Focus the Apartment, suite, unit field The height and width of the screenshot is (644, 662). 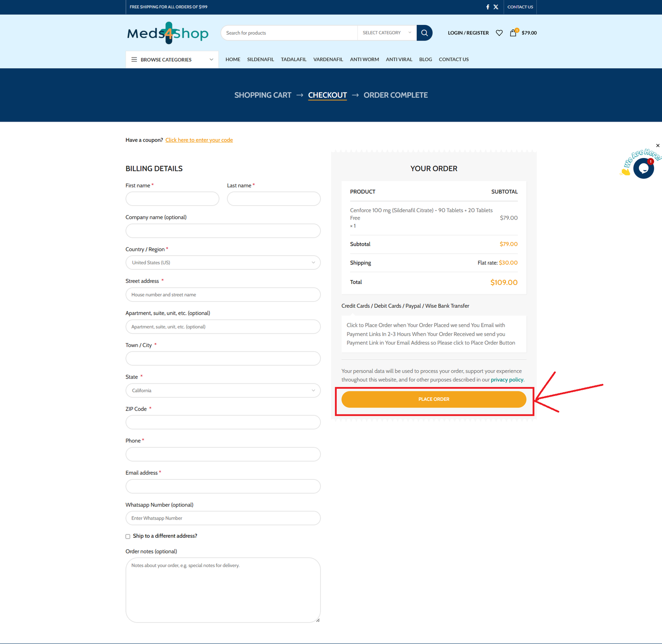[223, 327]
